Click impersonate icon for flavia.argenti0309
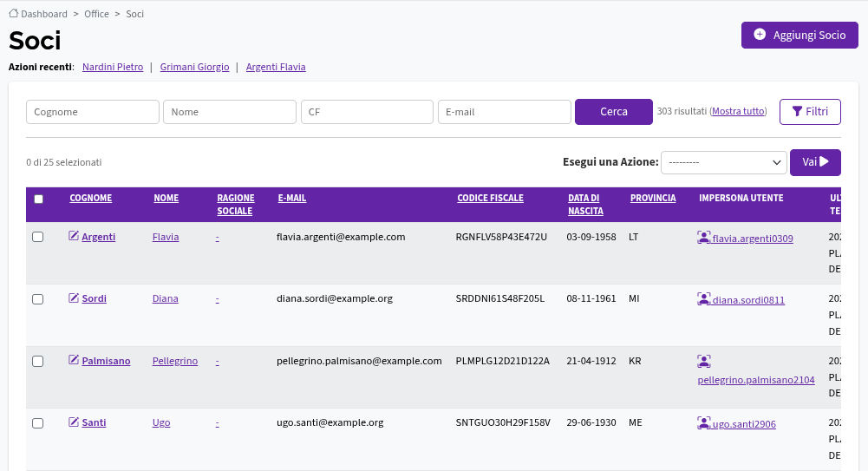 pyautogui.click(x=703, y=238)
